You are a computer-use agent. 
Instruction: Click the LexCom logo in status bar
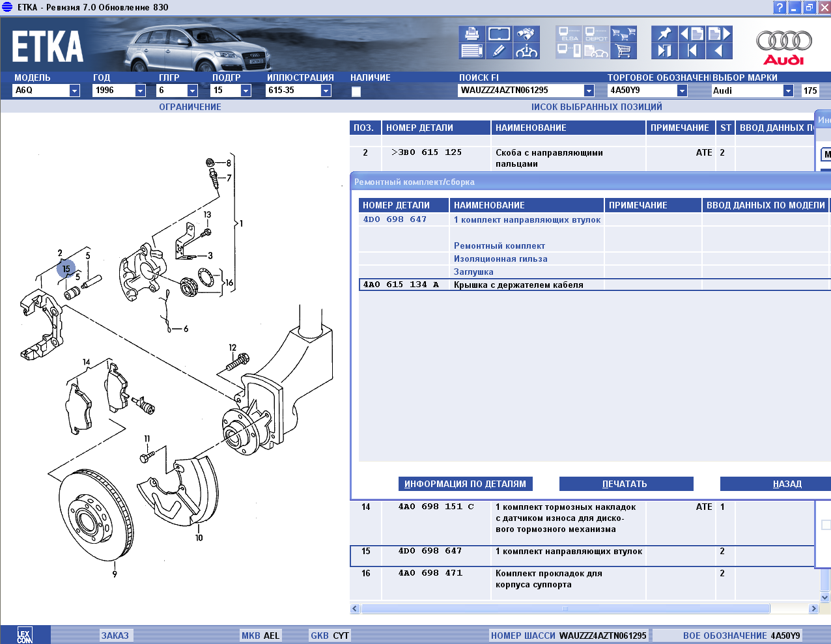tap(24, 636)
